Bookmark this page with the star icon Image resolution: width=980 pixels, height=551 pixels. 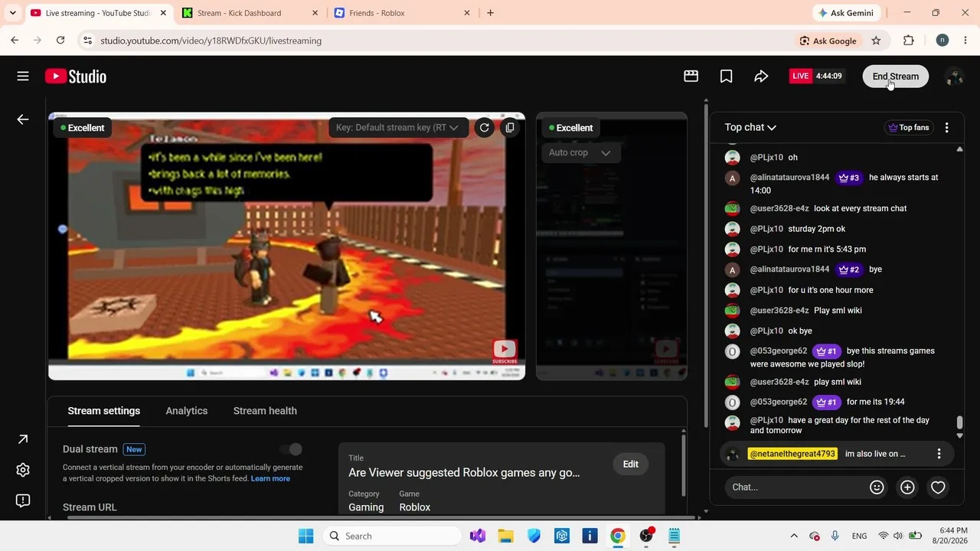876,41
